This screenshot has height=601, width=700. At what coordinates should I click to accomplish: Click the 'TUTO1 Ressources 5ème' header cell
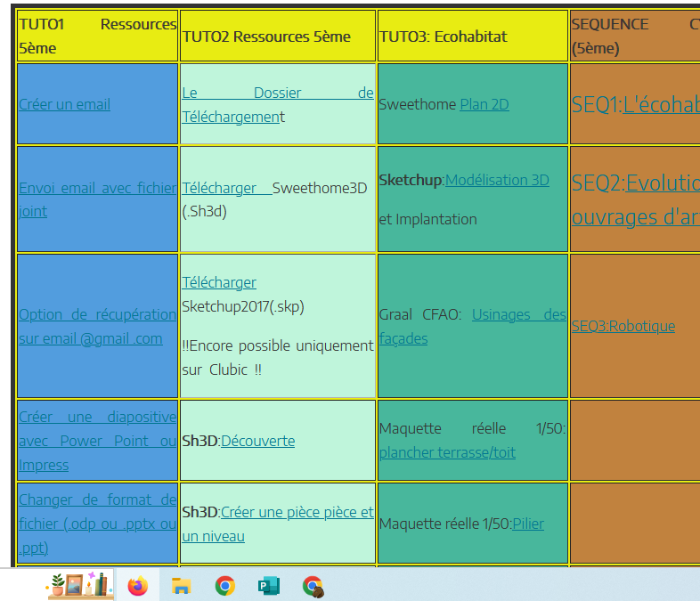[97, 36]
